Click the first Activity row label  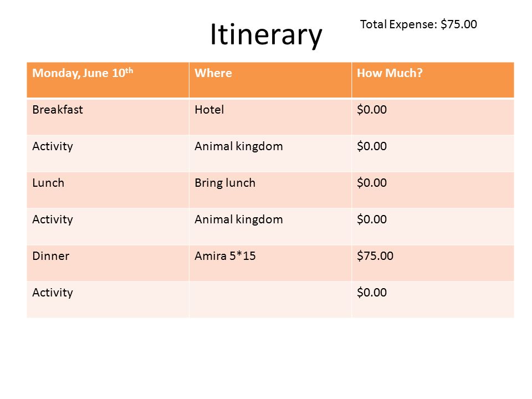point(108,153)
